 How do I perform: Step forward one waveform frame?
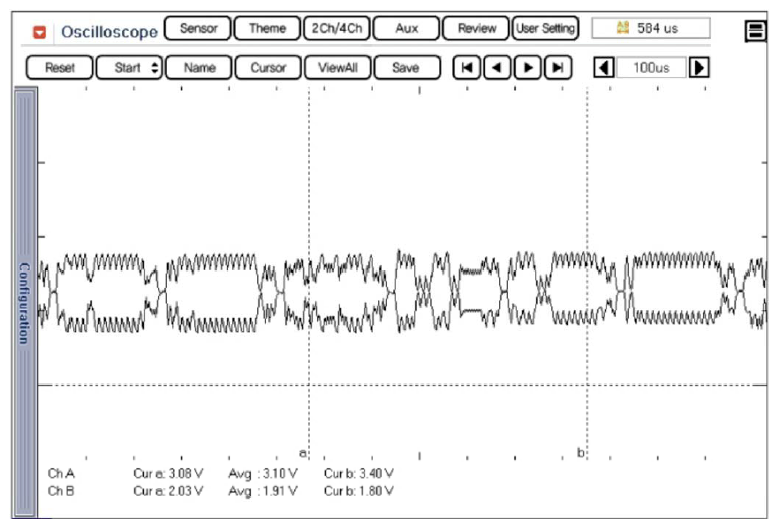pyautogui.click(x=527, y=68)
